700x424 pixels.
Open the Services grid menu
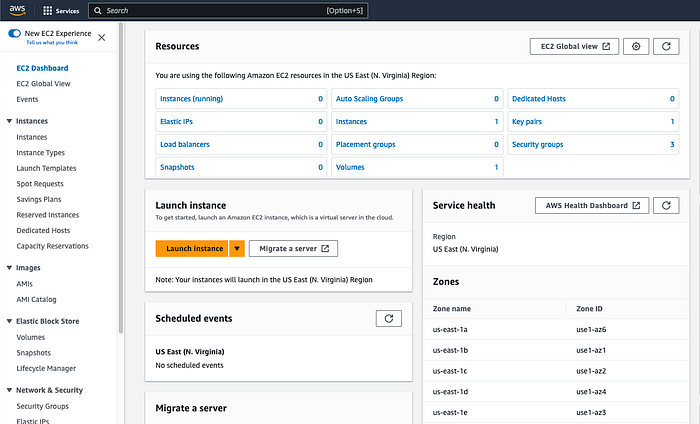pyautogui.click(x=61, y=11)
